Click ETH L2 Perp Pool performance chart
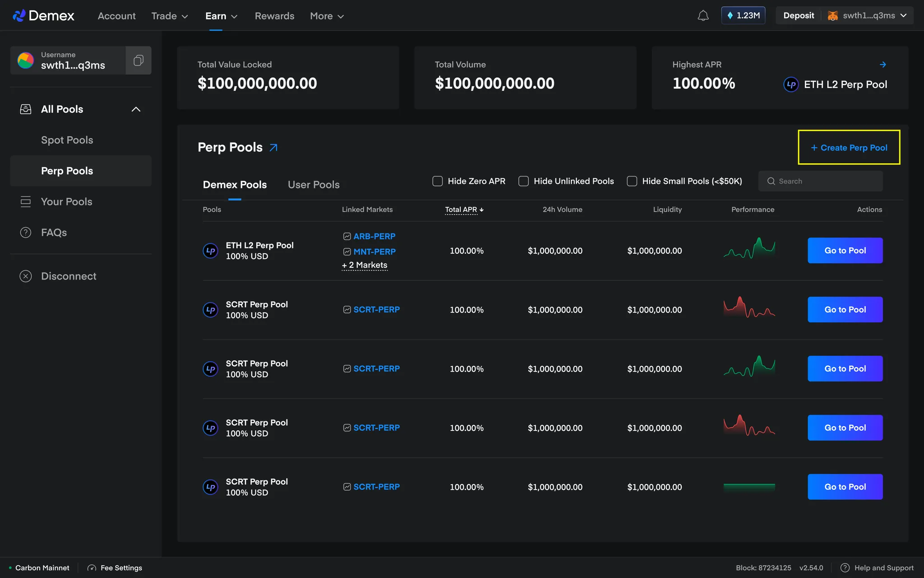 pyautogui.click(x=749, y=248)
